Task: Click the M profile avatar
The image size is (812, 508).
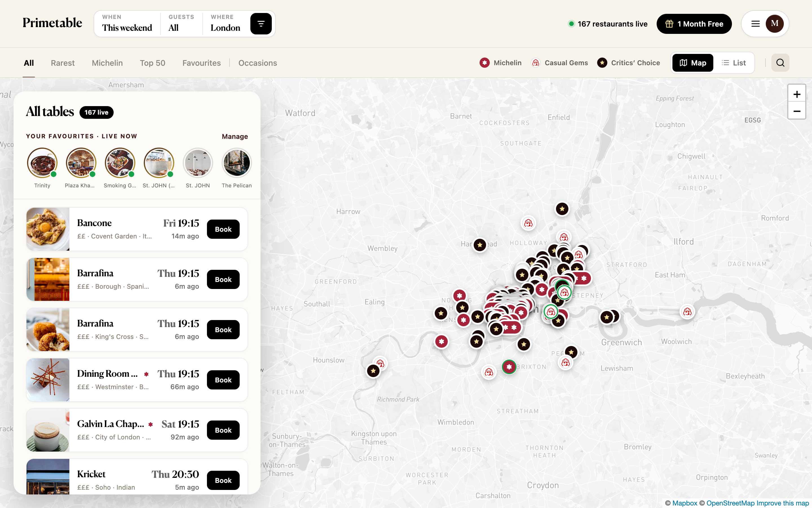Action: click(x=775, y=23)
